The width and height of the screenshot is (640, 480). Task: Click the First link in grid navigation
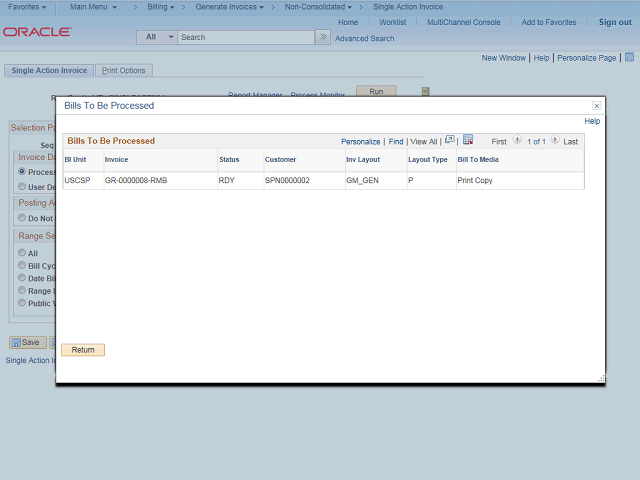499,142
